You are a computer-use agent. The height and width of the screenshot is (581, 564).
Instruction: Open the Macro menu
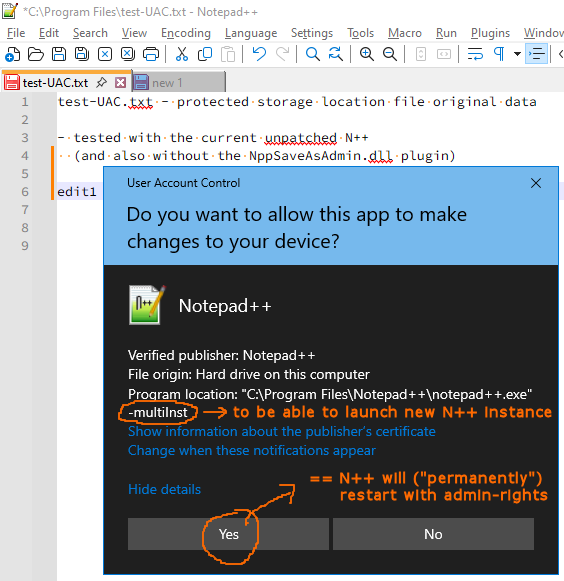[405, 33]
